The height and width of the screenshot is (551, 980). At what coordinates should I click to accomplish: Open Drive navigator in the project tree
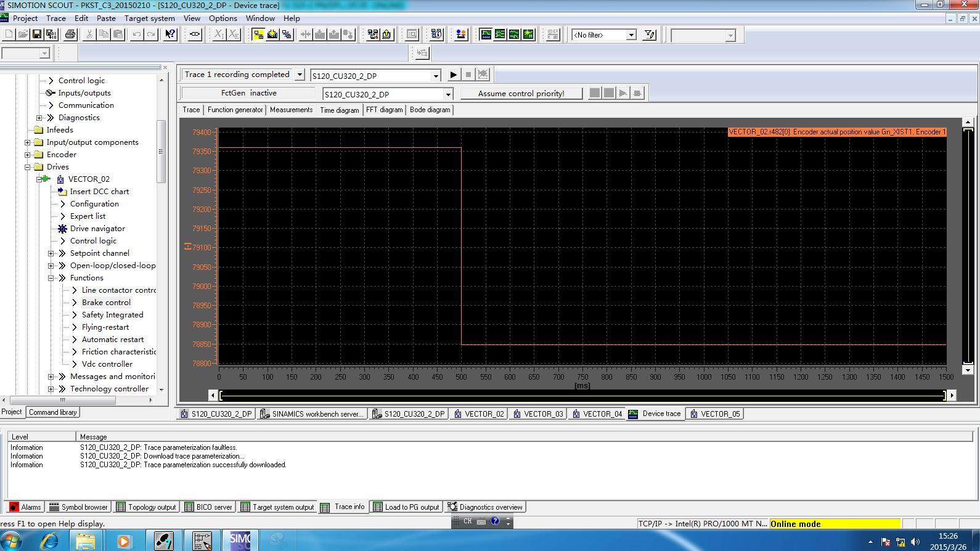coord(97,229)
